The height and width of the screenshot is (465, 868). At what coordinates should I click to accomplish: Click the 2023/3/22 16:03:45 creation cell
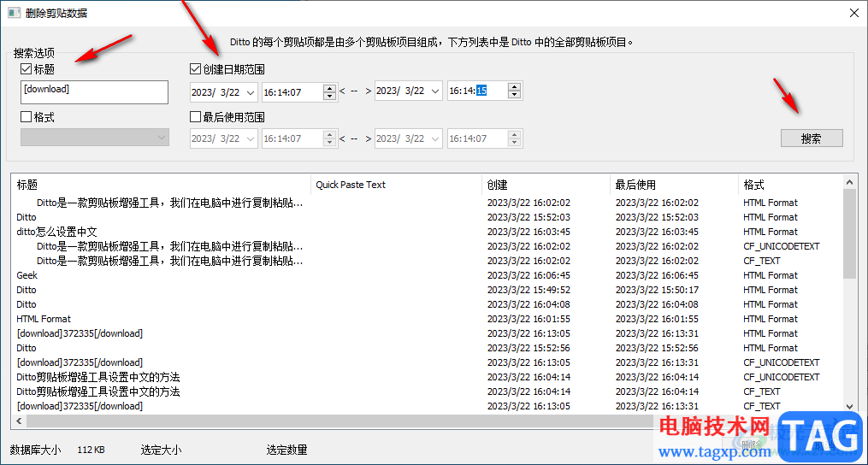coord(528,232)
